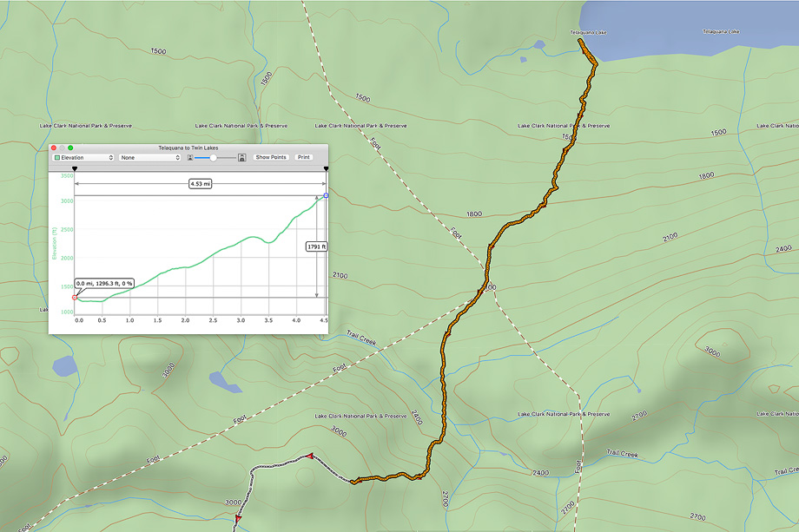Click the "1.5" mile tick on the x-axis
Image resolution: width=799 pixels, height=532 pixels.
(157, 321)
